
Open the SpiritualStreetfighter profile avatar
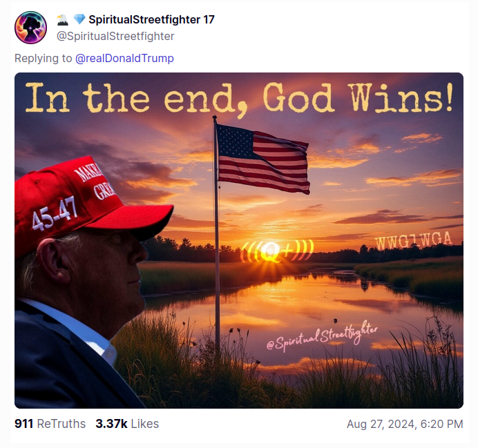(x=30, y=28)
